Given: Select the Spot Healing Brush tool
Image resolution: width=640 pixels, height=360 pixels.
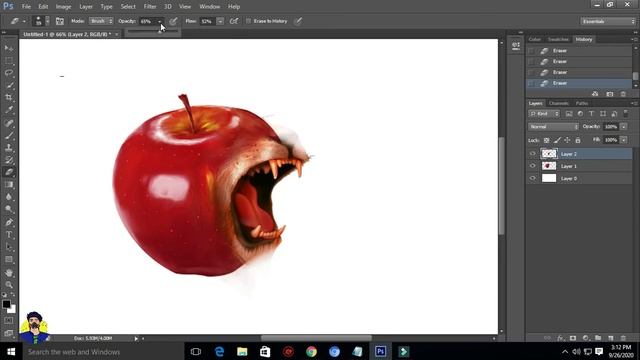Looking at the screenshot, I should point(9,123).
